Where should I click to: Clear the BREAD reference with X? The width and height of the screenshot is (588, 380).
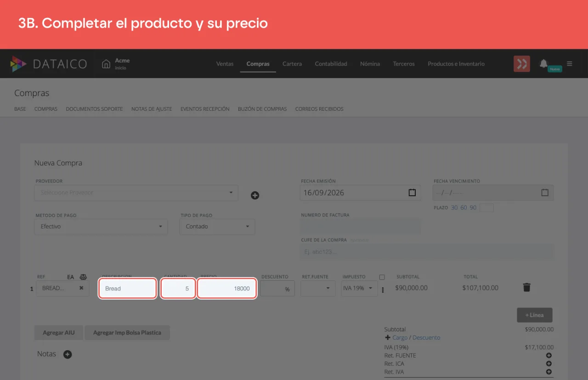point(81,288)
